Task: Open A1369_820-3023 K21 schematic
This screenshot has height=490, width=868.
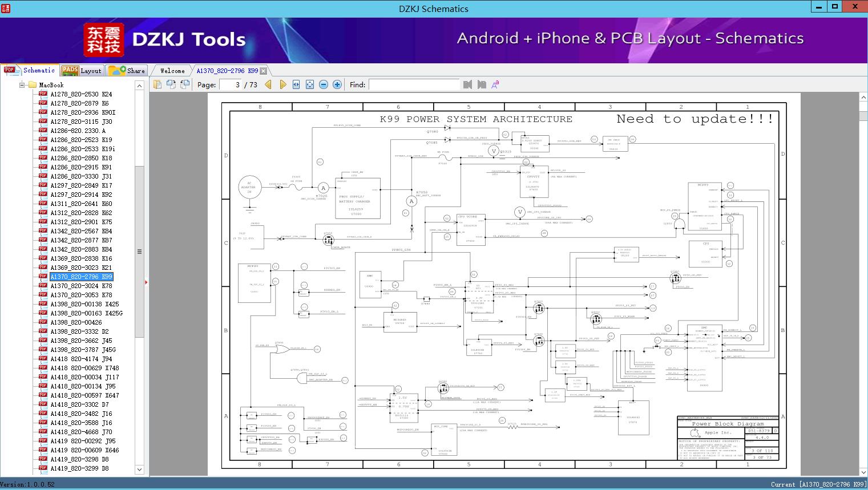Action: tap(81, 268)
